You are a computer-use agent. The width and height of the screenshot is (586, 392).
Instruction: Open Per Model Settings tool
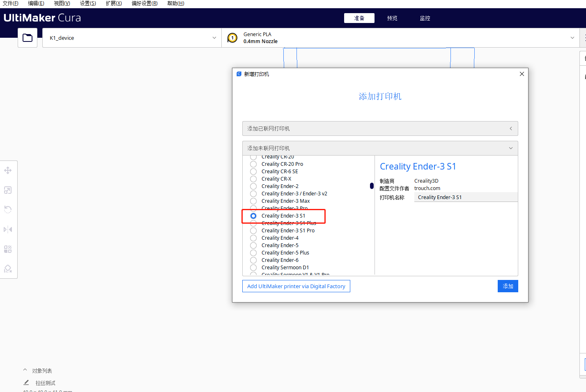tap(8, 249)
